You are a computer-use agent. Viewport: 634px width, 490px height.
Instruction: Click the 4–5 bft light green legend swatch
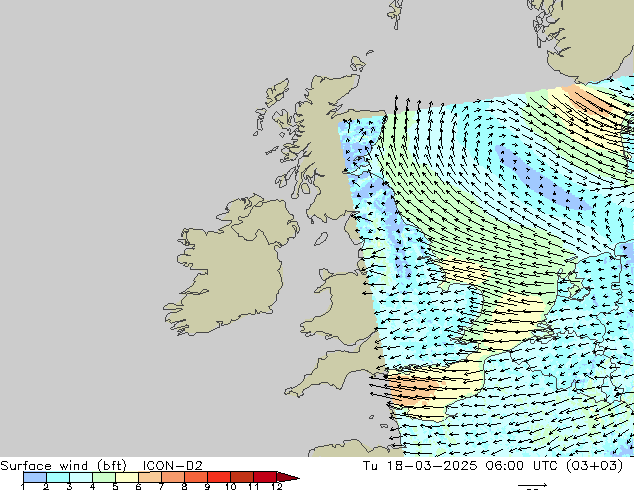tap(104, 477)
